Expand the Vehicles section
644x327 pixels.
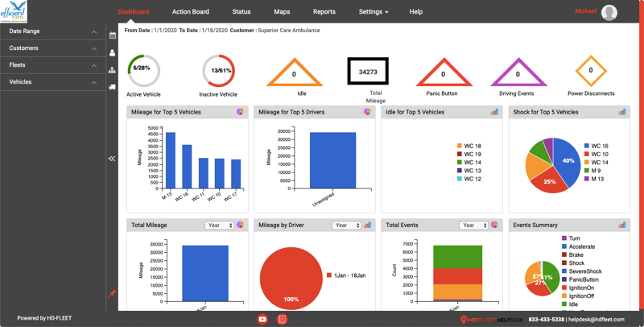pos(53,82)
